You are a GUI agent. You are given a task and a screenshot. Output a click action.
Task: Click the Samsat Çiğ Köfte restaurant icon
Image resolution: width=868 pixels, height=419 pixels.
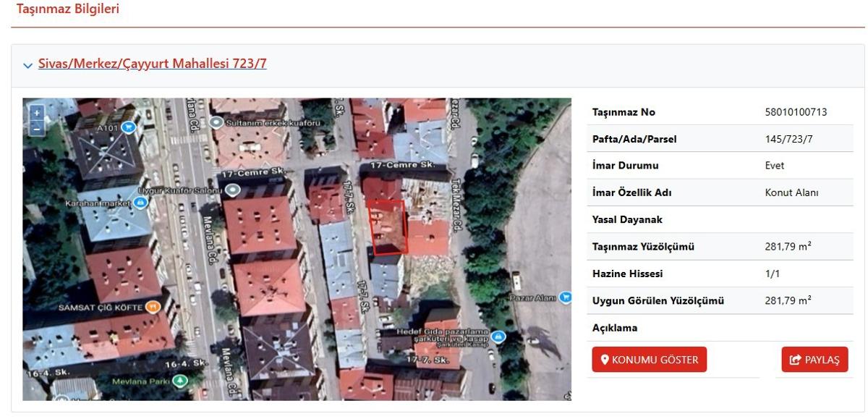152,307
